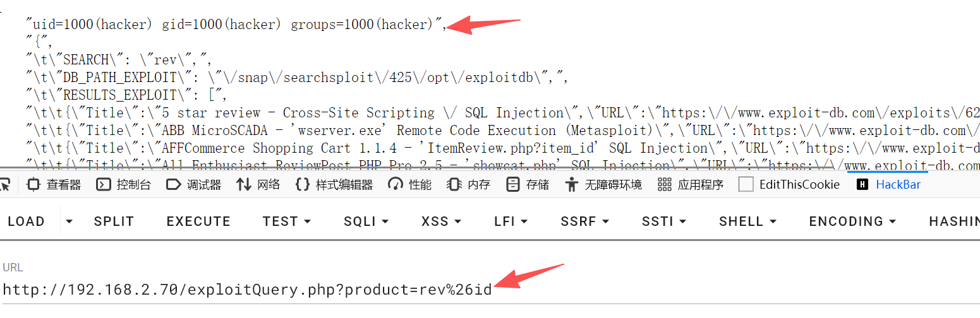Expand the LOAD dropdown arrow
The height and width of the screenshot is (318, 980).
tap(69, 221)
